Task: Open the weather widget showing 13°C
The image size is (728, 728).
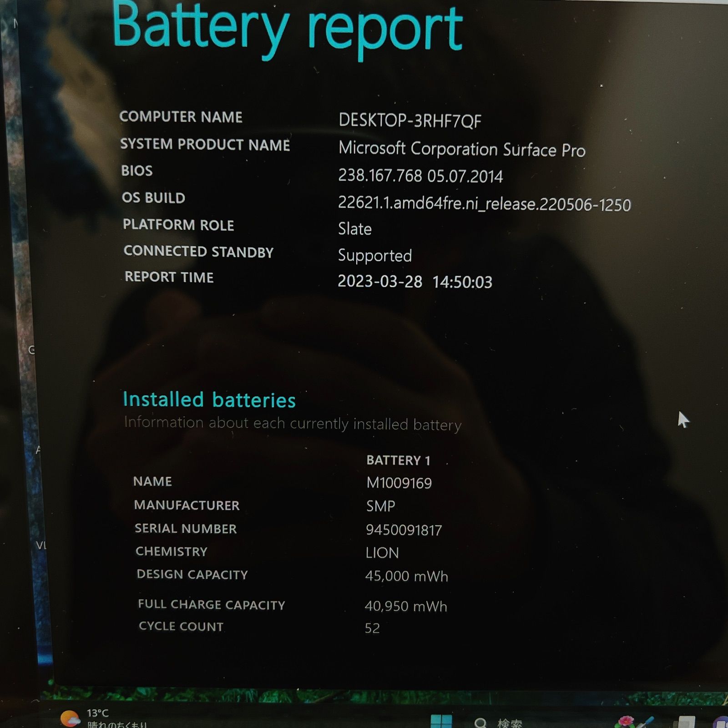Action: click(x=104, y=718)
